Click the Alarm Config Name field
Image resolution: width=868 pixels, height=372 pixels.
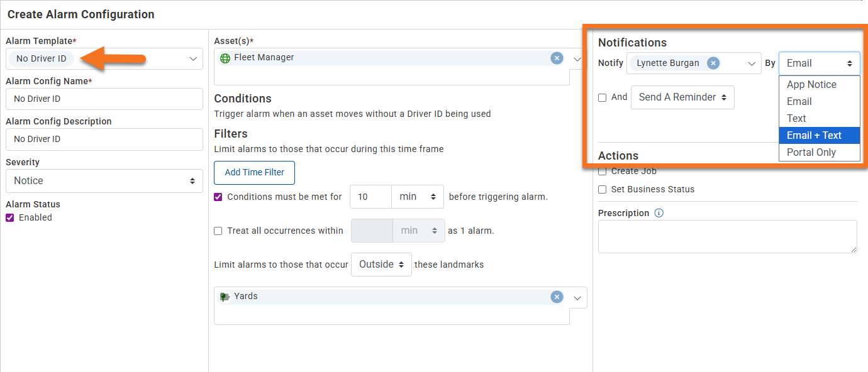coord(104,99)
